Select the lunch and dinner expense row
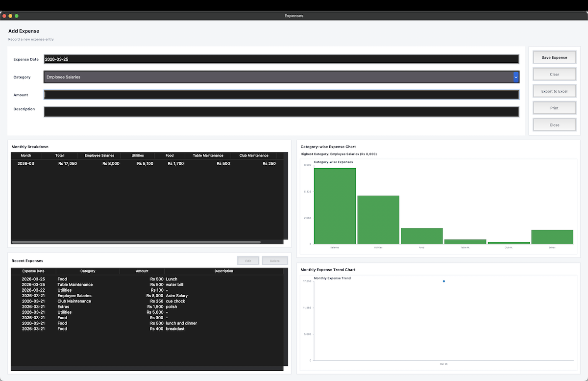The width and height of the screenshot is (588, 381). 147,323
